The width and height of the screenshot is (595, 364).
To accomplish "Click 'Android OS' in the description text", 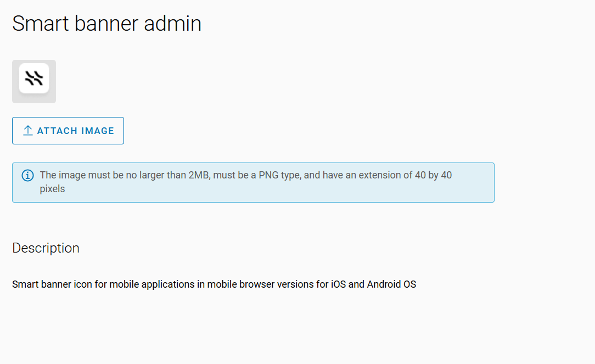I will click(x=391, y=284).
